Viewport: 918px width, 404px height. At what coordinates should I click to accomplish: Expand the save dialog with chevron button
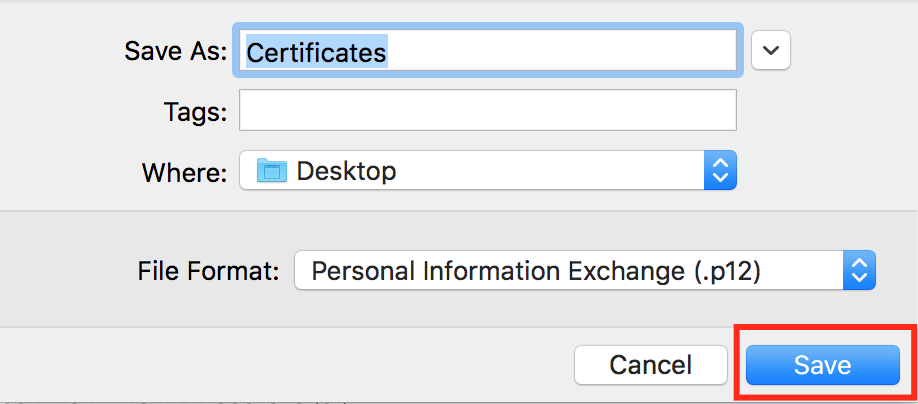tap(771, 51)
